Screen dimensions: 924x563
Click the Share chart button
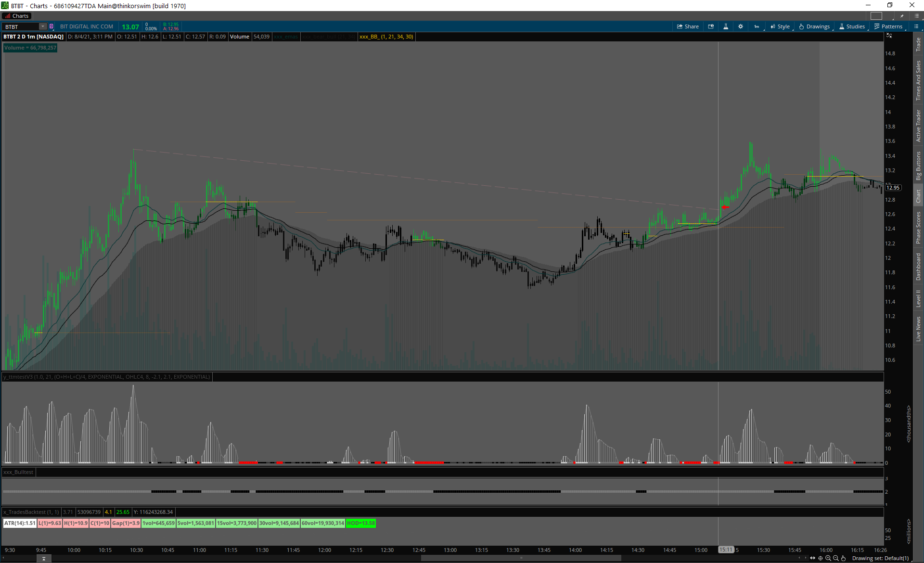(x=688, y=26)
